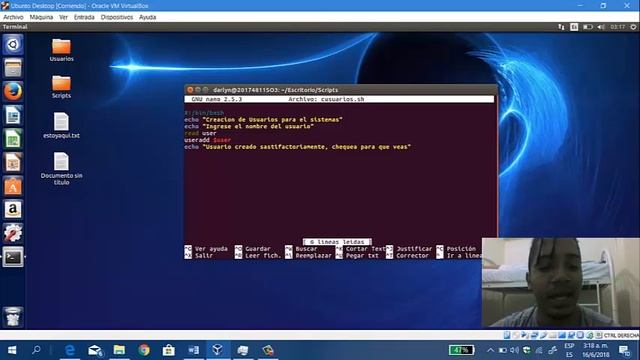Launch LibreOffice Calc from the launcher
Viewport: 640px width, 360px height.
point(13,139)
